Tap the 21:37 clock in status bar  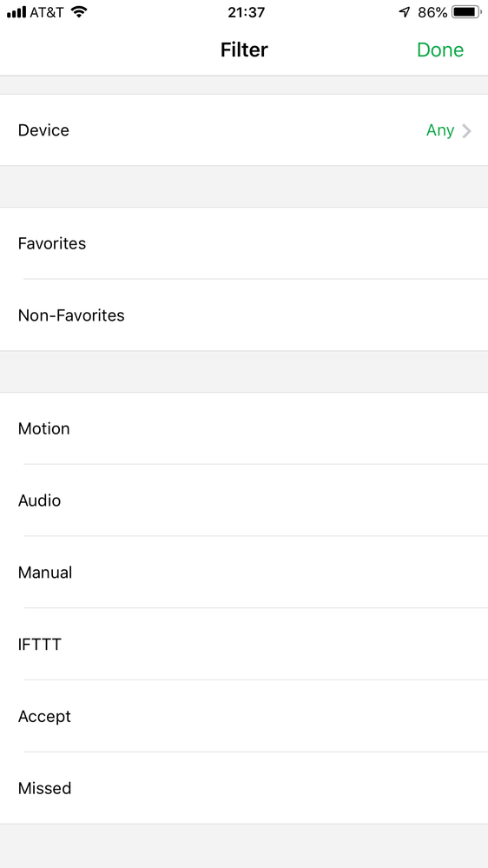click(x=246, y=12)
